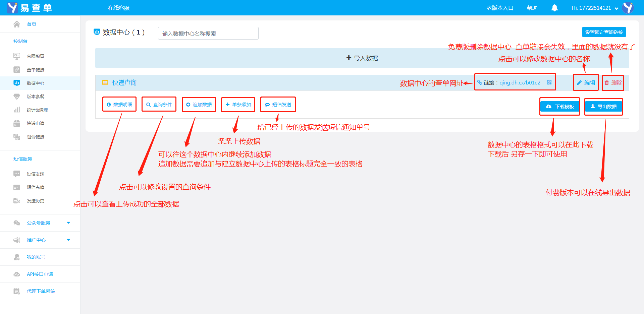Screen dimensions: 644x314
Task: Click the 设置固定查询链接 button
Action: (x=604, y=32)
